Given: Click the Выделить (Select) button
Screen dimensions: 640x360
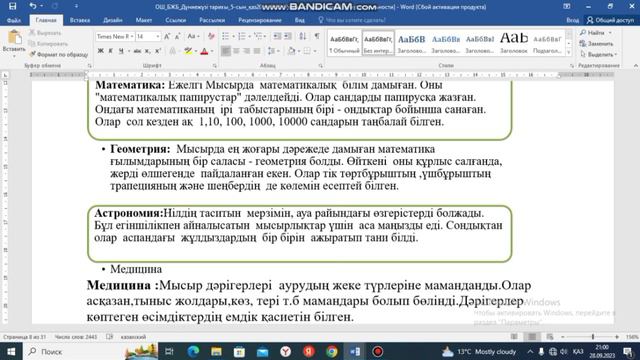Looking at the screenshot, I should tap(599, 54).
